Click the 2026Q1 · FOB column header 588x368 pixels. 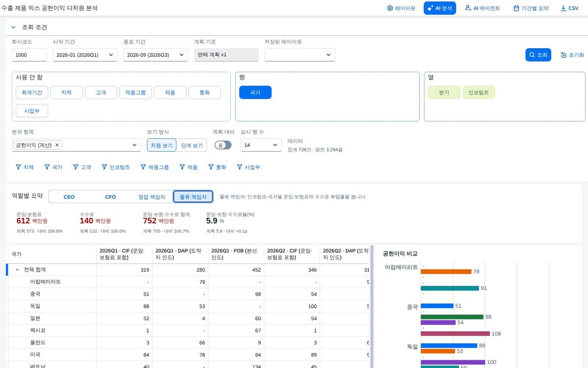236,254
